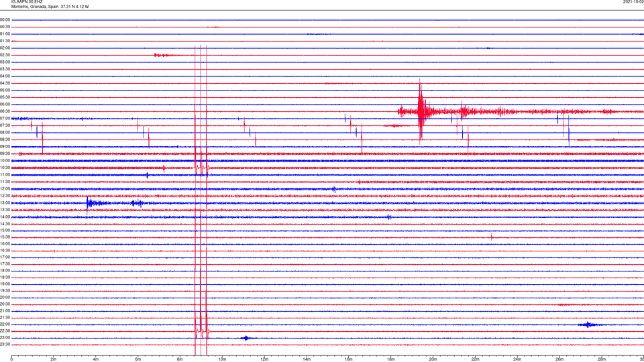
Task: Select the 01:30 trace time label
Action: pyautogui.click(x=5, y=41)
